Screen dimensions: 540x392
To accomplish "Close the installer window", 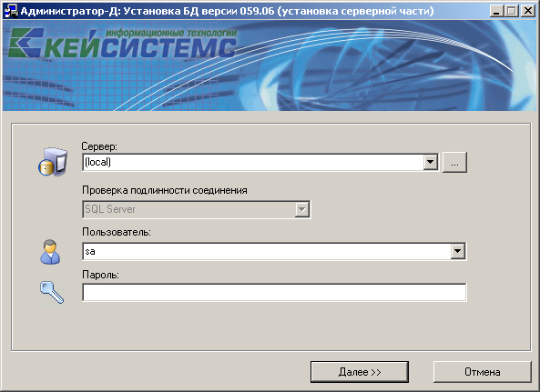I will tap(527, 11).
